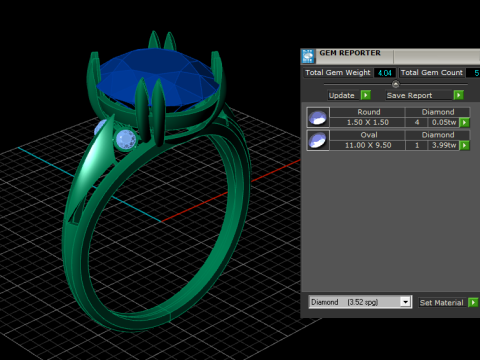Click the Total Gem Weight value 4.04

click(x=385, y=73)
